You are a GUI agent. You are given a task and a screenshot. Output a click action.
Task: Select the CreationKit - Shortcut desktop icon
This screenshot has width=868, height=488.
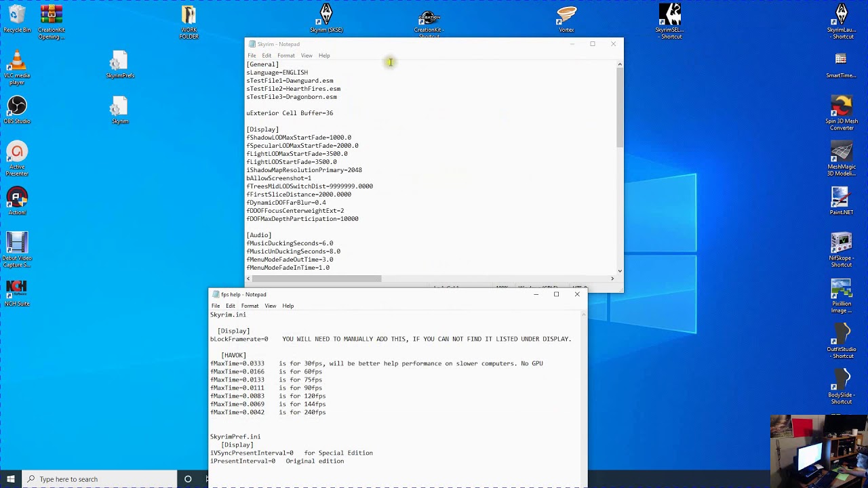coord(429,22)
